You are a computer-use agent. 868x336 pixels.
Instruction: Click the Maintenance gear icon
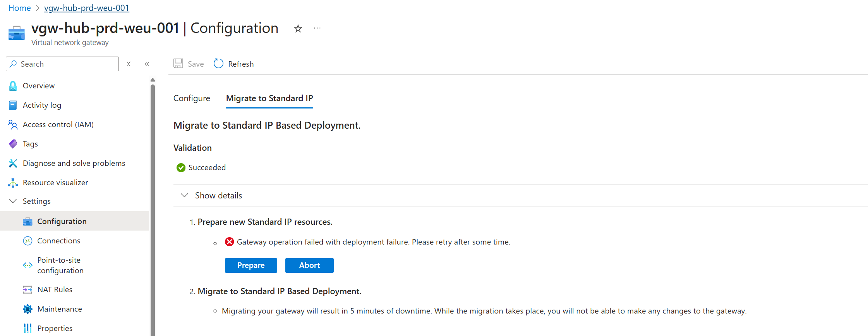point(27,309)
